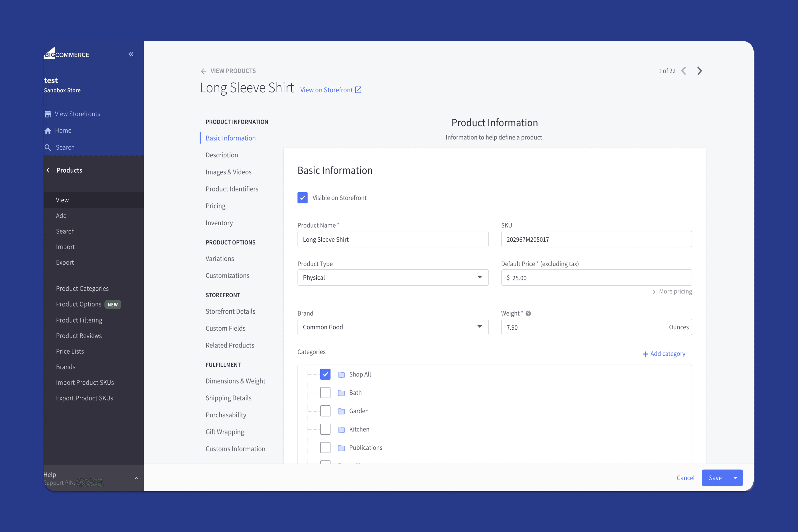Viewport: 798px width, 532px height.
Task: Click the back arrow beside View Products
Action: 203,71
